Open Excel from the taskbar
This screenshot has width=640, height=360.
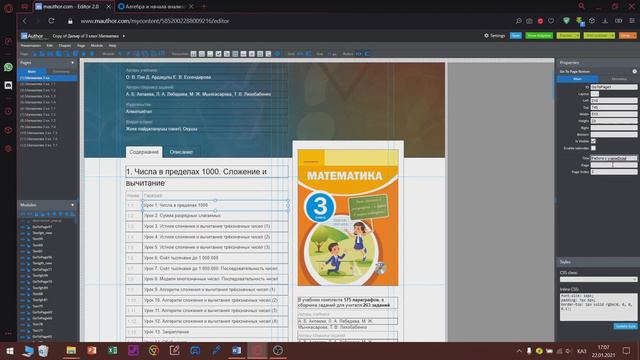112,351
